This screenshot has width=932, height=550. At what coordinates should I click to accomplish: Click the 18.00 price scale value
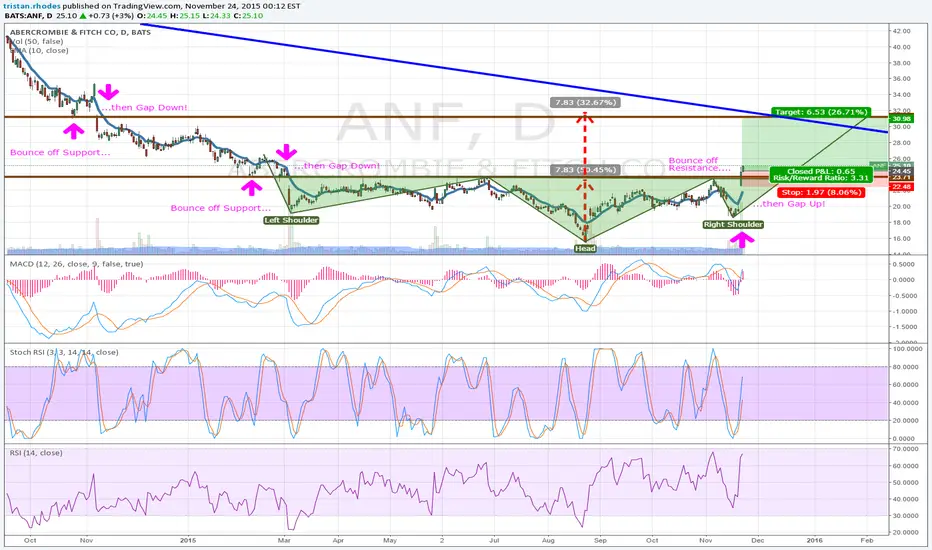(901, 222)
